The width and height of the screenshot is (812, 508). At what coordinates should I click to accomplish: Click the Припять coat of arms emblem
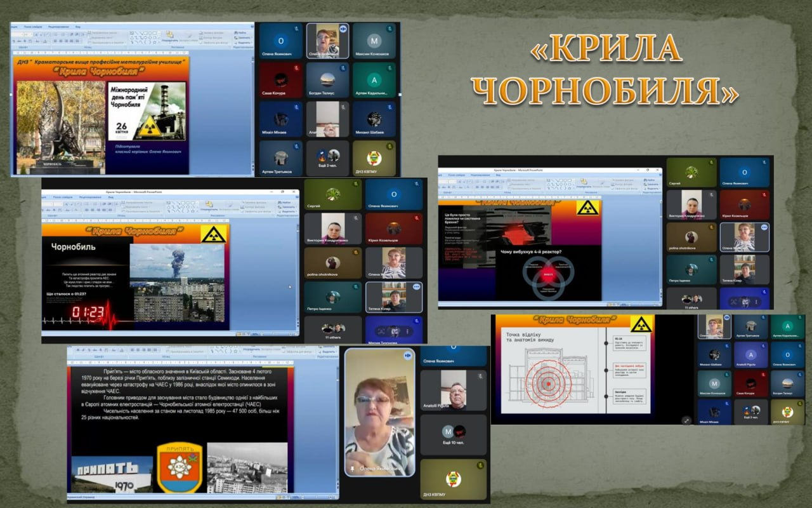[x=180, y=469]
